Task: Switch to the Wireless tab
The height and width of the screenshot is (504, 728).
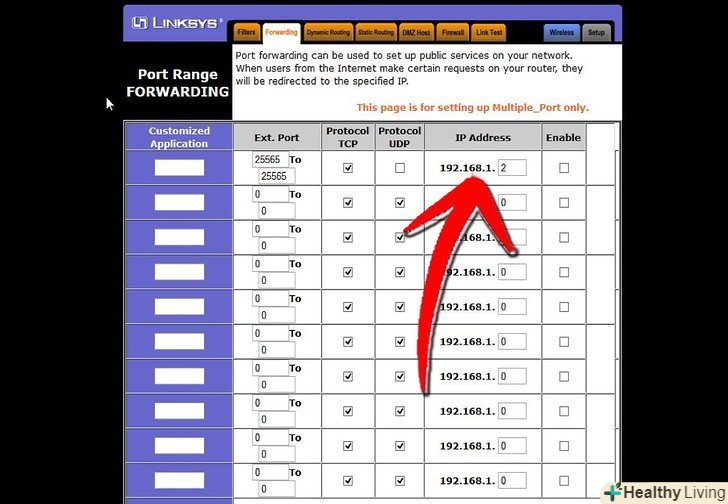Action: click(562, 32)
